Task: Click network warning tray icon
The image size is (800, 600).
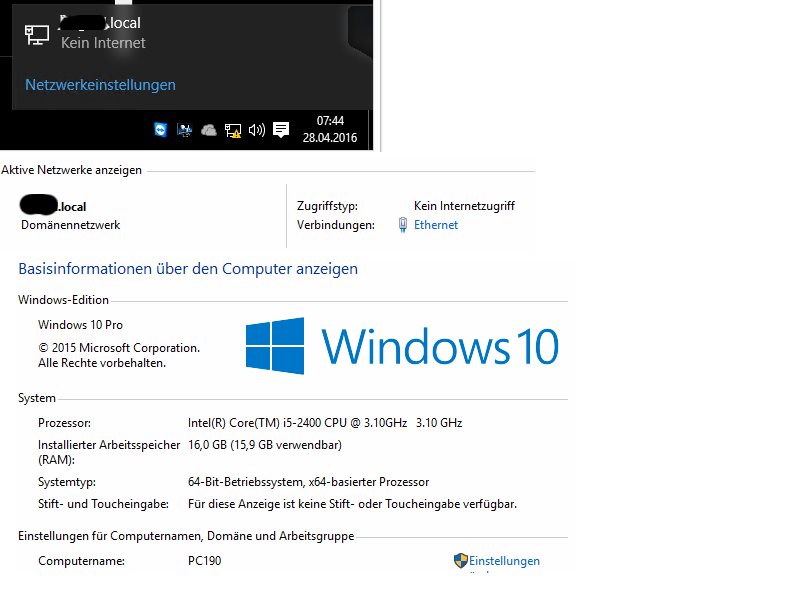Action: click(x=233, y=131)
